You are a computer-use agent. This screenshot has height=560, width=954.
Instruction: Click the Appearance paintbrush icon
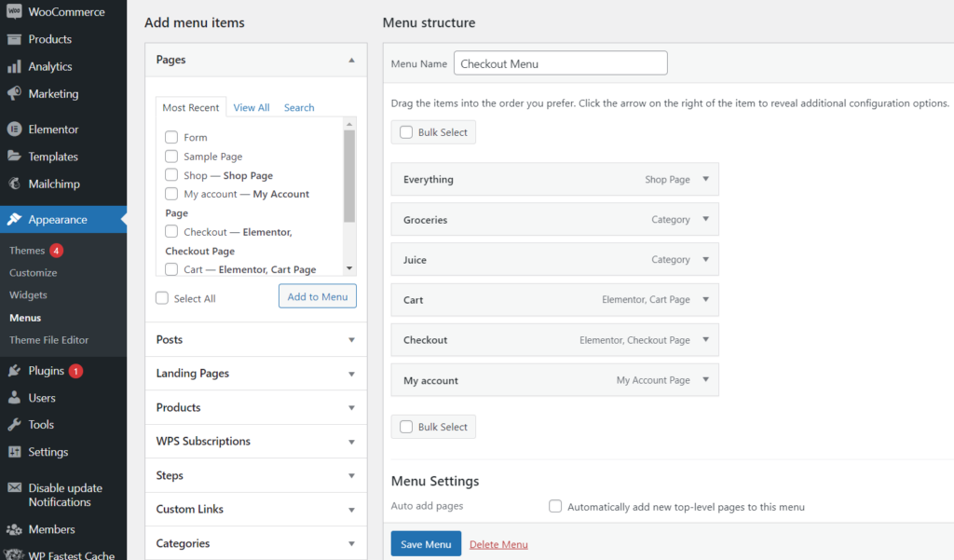[x=14, y=219]
